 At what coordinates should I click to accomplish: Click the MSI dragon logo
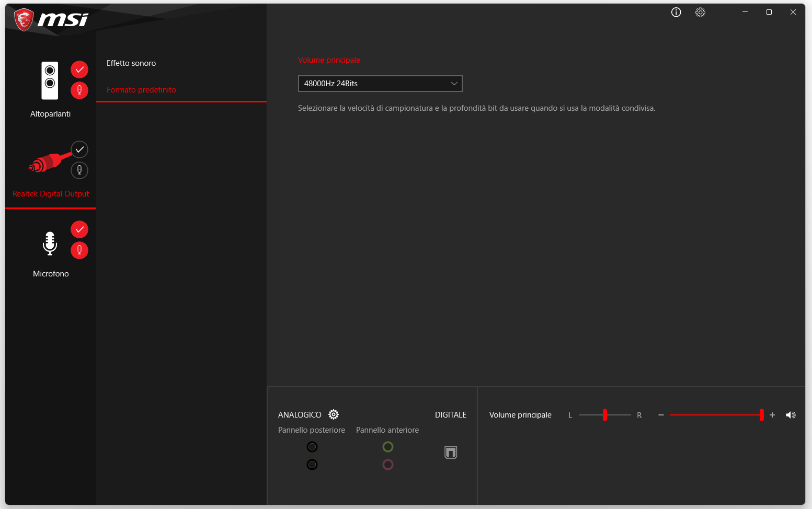coord(24,20)
